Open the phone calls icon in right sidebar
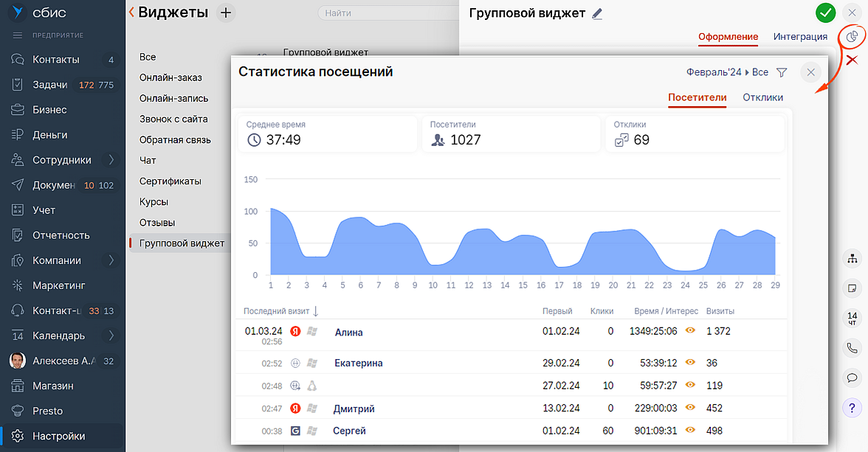868x452 pixels. click(x=852, y=348)
